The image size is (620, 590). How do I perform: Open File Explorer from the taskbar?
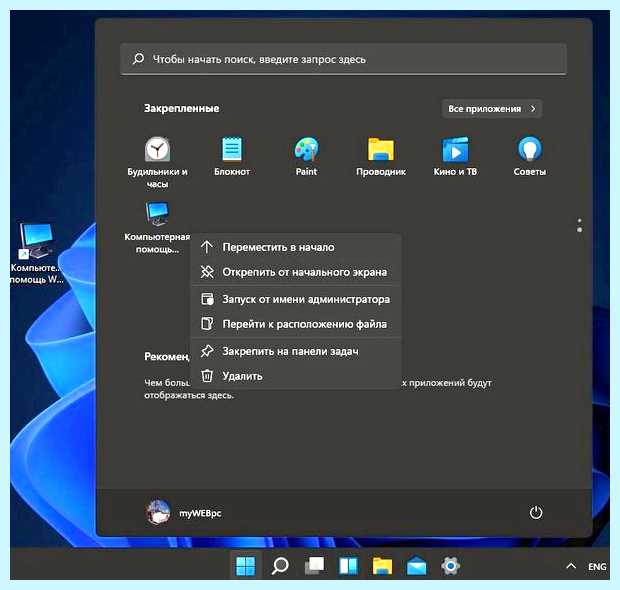(x=382, y=566)
